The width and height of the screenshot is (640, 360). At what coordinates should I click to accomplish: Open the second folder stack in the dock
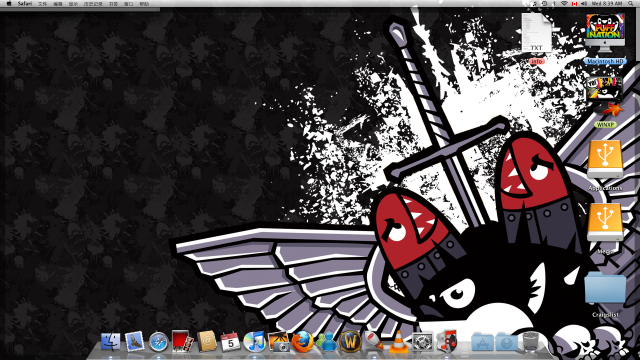[507, 342]
